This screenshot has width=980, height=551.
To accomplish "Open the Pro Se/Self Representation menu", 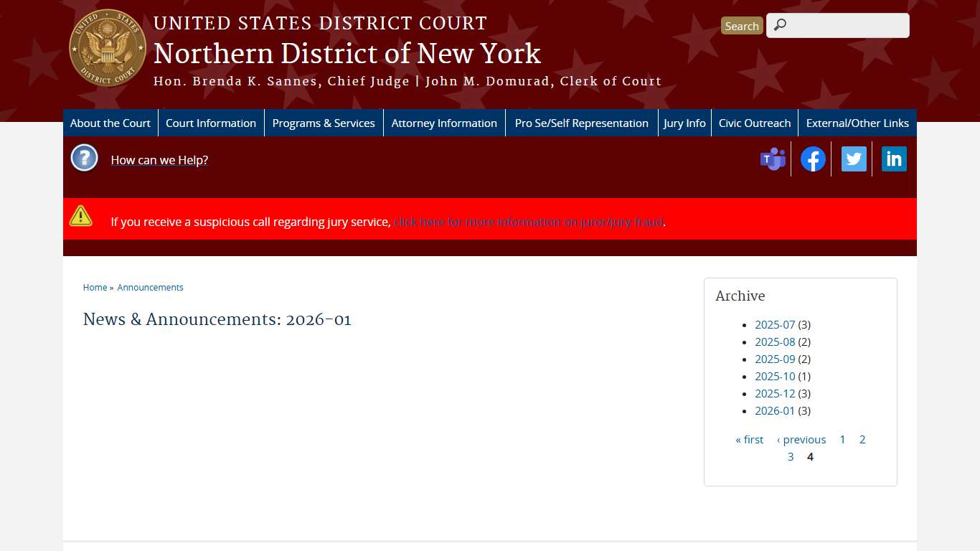I will tap(581, 123).
